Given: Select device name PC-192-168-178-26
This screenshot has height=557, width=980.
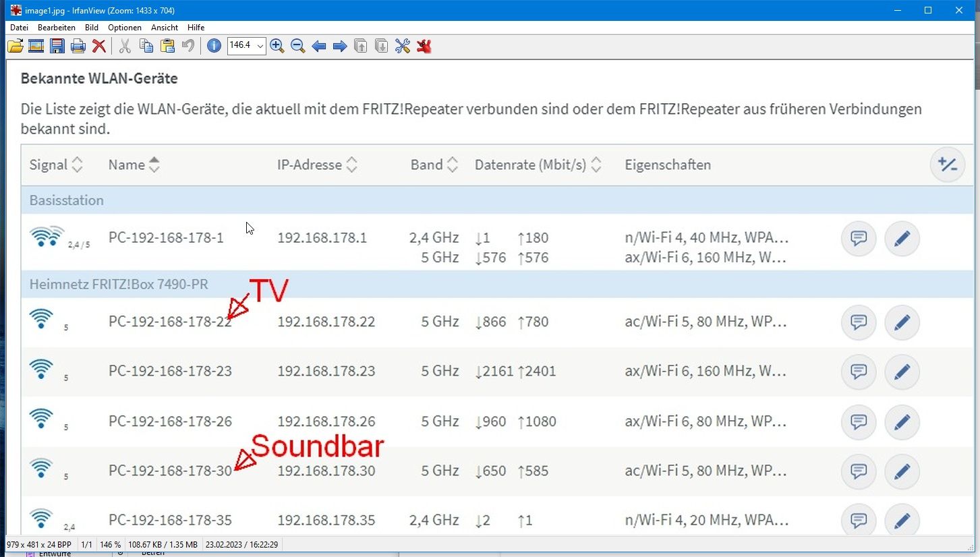Looking at the screenshot, I should point(170,422).
